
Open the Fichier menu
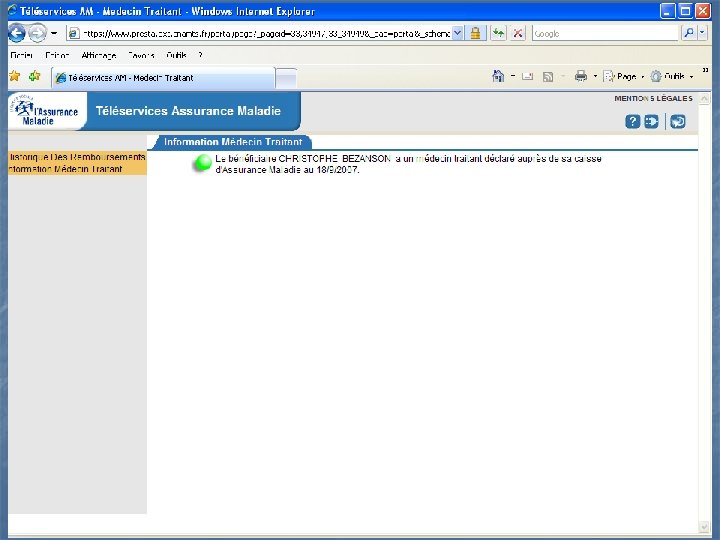[22, 55]
